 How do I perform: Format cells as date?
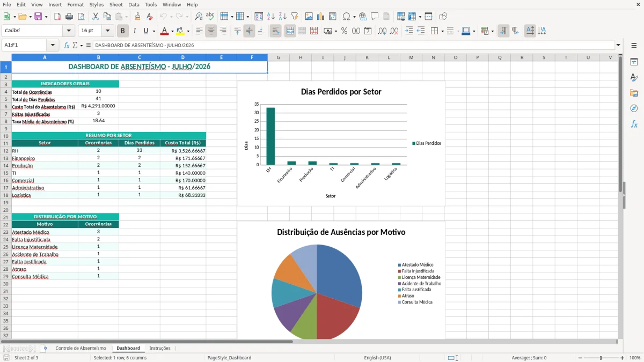click(x=368, y=31)
